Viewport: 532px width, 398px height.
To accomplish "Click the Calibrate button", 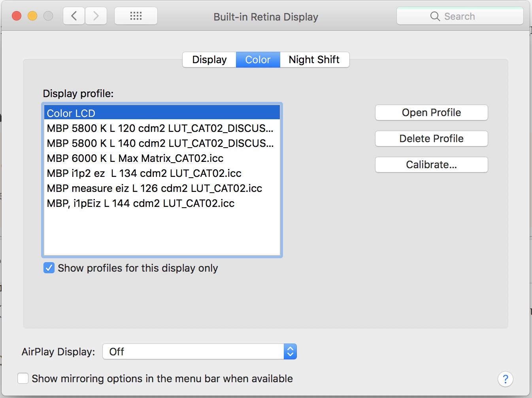I will (x=431, y=165).
